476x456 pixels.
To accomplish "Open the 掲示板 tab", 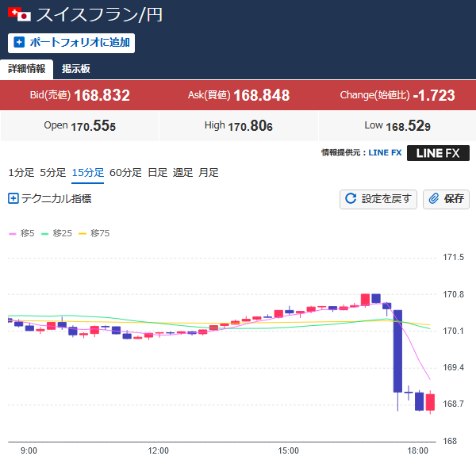I will [76, 69].
